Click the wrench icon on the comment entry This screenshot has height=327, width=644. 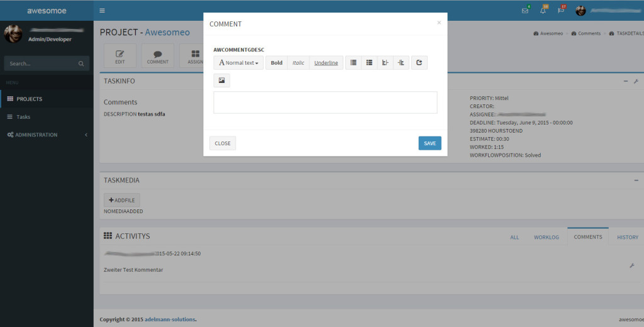[632, 266]
